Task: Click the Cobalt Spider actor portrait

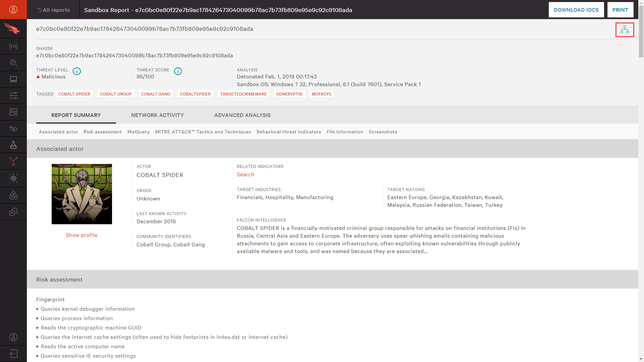Action: tap(82, 194)
